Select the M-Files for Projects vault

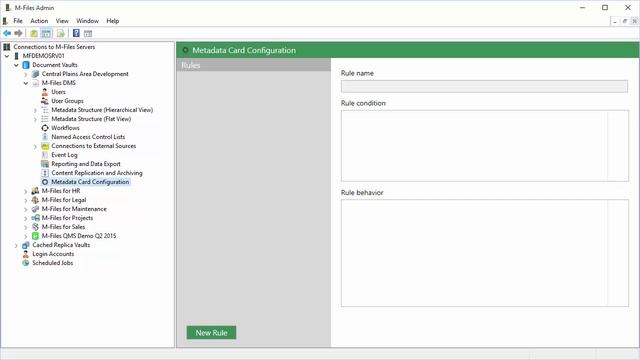click(x=67, y=218)
